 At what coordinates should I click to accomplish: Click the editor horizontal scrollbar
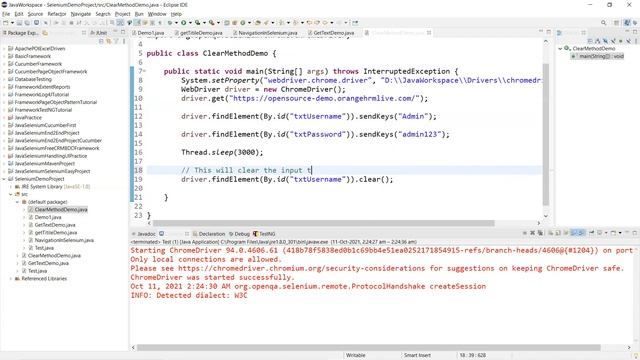click(x=323, y=223)
